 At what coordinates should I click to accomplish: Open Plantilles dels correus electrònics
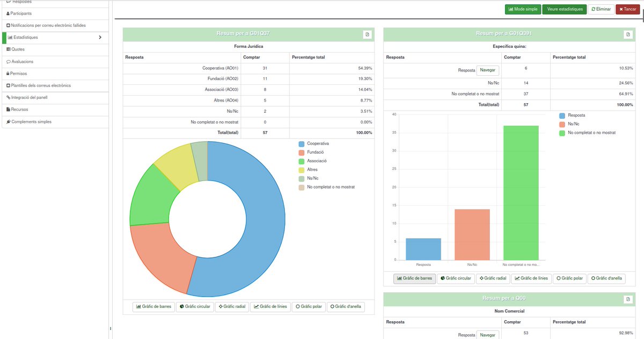pyautogui.click(x=55, y=85)
